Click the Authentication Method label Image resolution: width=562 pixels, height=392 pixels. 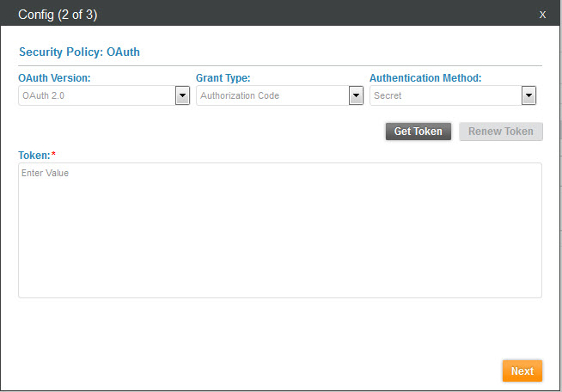pos(425,78)
